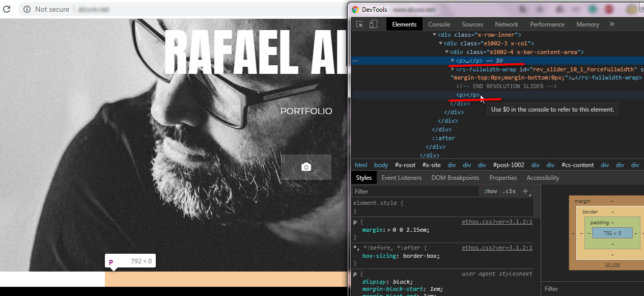Viewport: 644px width, 296px height.
Task: Select #x-site in the breadcrumb
Action: 431,165
